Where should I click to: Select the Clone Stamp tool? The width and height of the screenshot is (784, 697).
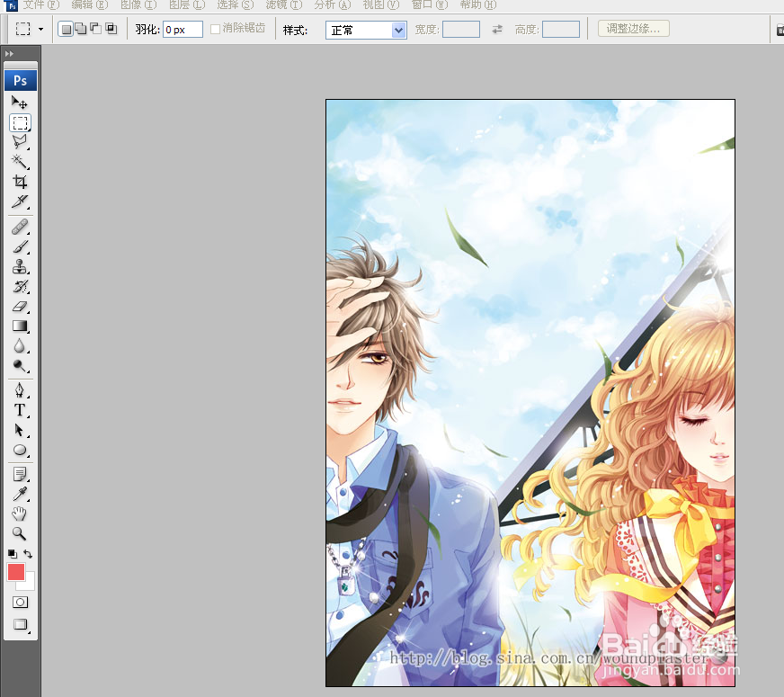coord(20,267)
